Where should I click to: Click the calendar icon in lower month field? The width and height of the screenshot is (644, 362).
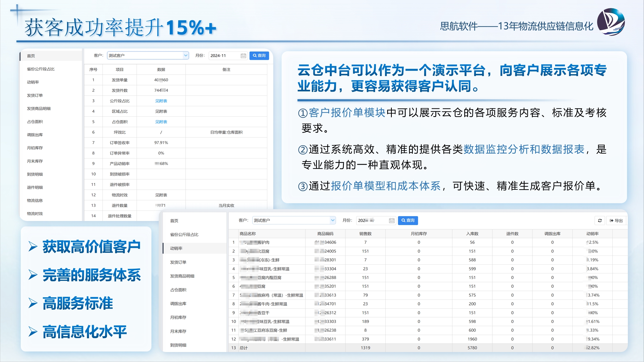pyautogui.click(x=392, y=220)
